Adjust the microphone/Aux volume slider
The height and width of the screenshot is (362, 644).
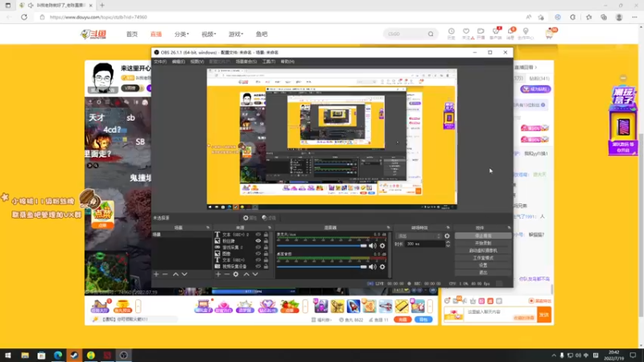coord(322,246)
